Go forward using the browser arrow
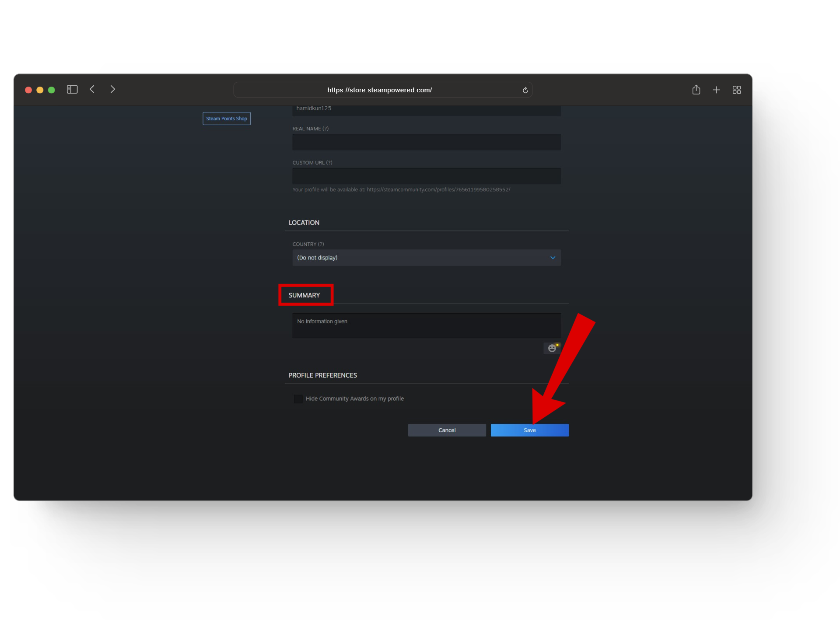This screenshot has height=630, width=840. [112, 90]
